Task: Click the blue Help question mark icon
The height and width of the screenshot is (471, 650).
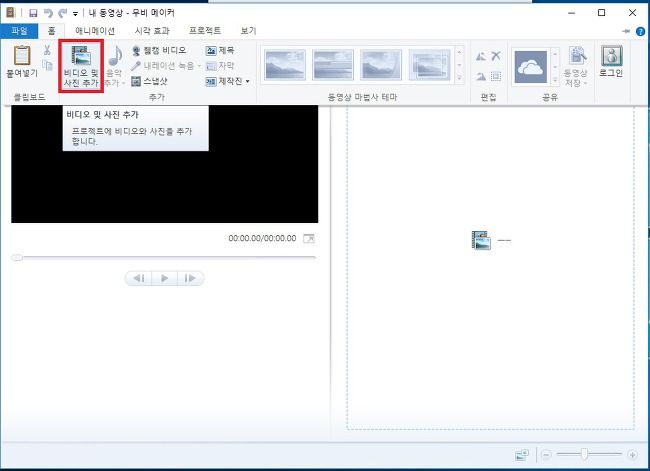Action: pos(640,31)
